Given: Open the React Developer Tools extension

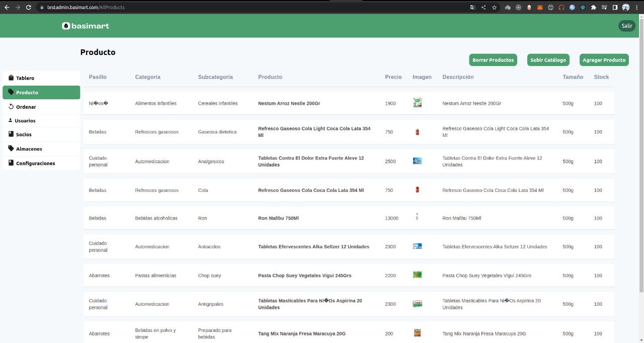Looking at the screenshot, I should (x=583, y=7).
